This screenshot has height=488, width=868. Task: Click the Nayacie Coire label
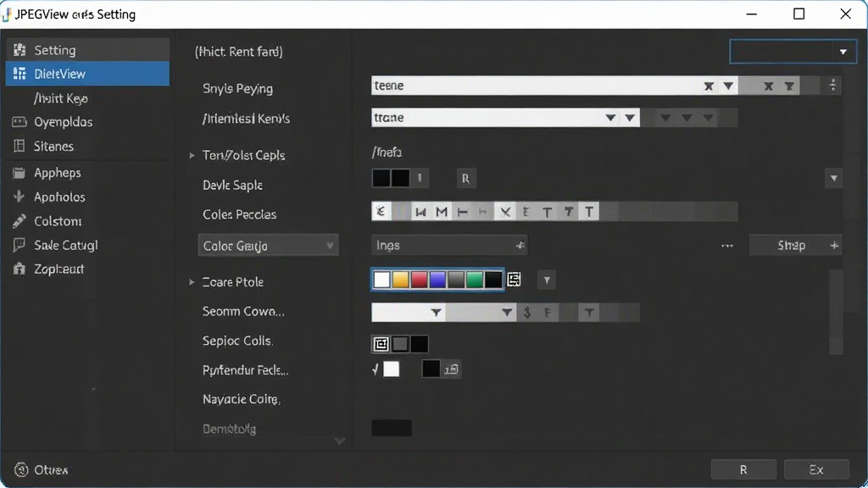(242, 399)
